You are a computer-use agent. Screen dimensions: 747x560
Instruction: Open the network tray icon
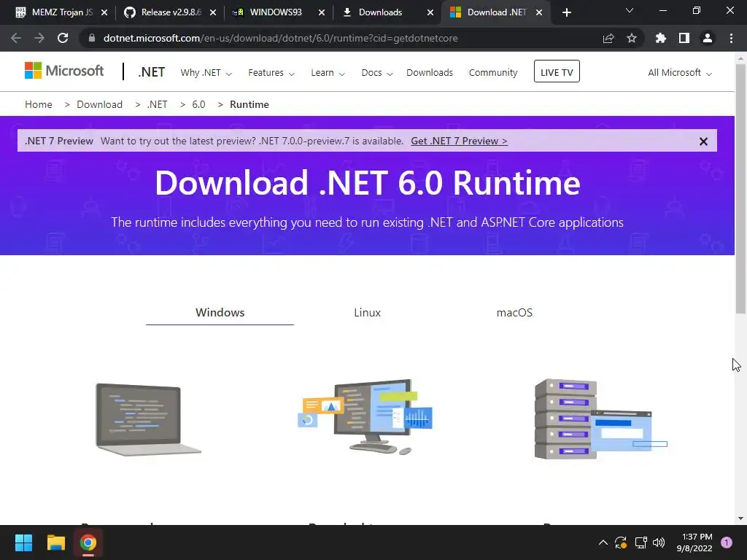[640, 542]
